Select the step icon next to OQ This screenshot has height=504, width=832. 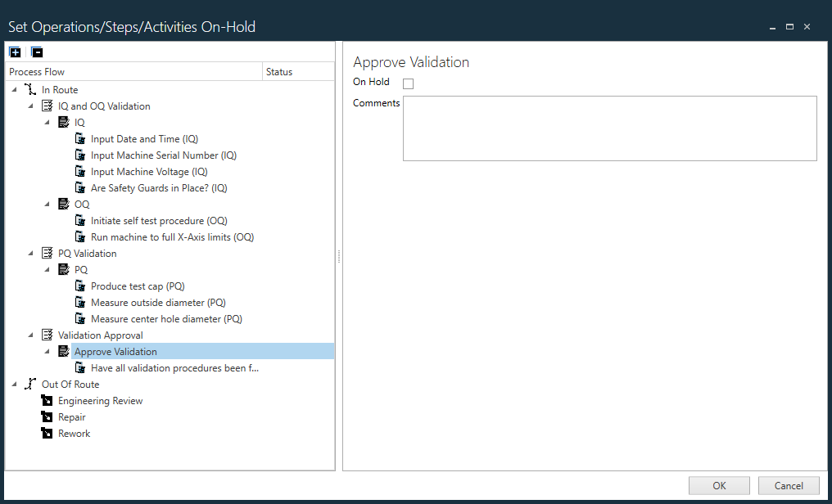pyautogui.click(x=65, y=204)
